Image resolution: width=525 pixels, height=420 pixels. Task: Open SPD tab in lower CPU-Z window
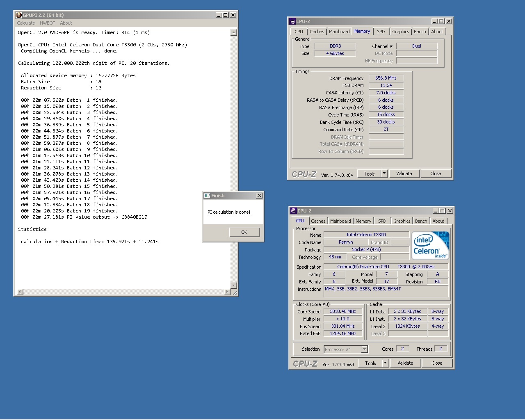[382, 221]
